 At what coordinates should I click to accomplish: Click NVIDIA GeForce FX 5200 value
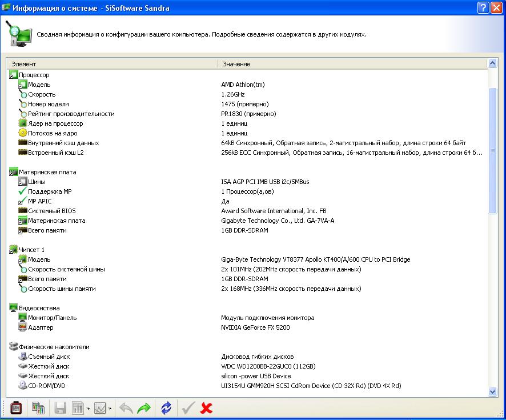pos(256,327)
